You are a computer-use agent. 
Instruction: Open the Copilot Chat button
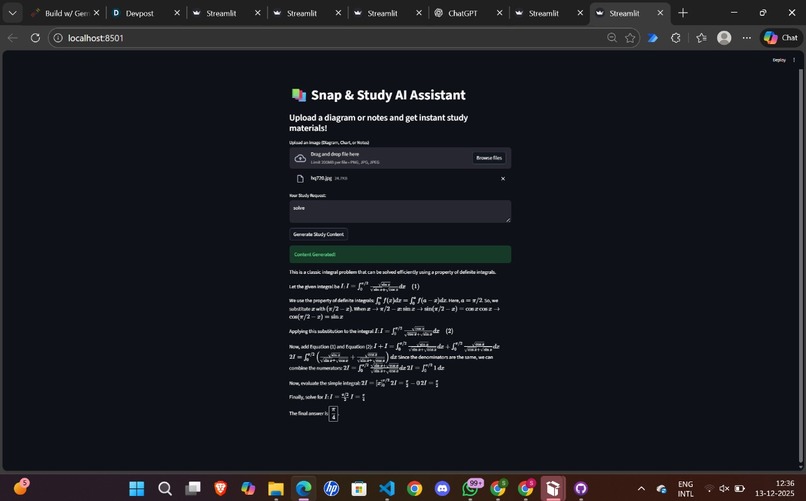[x=781, y=38]
